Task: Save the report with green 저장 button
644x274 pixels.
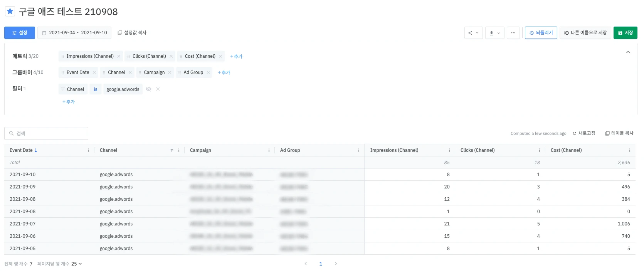Action: click(625, 33)
